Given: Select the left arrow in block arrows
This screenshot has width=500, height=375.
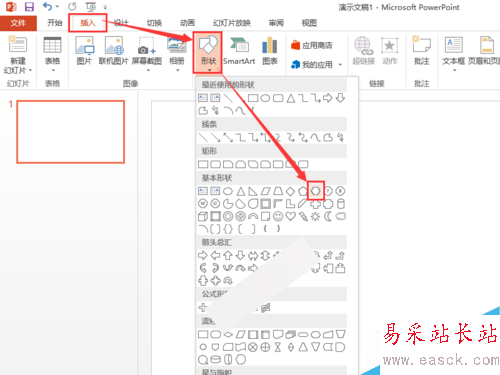Looking at the screenshot, I should [x=215, y=256].
